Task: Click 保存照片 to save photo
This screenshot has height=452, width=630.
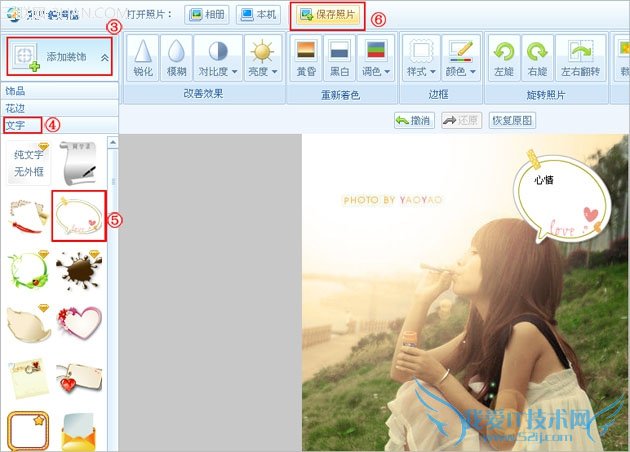Action: point(328,15)
